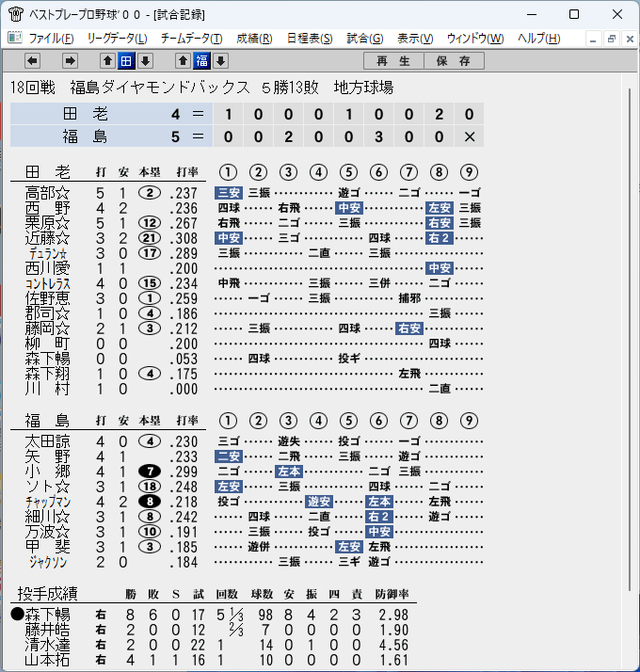Click the 保存 save button

(x=454, y=61)
